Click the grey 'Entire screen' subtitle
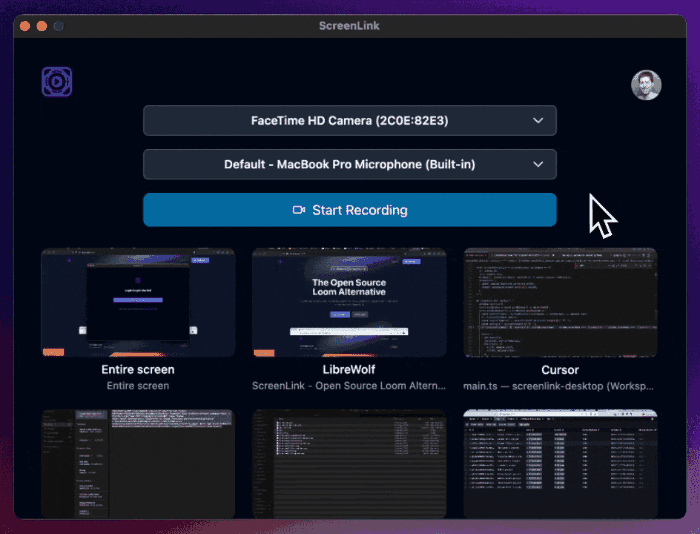Screen dimensions: 700x534 (x=138, y=386)
